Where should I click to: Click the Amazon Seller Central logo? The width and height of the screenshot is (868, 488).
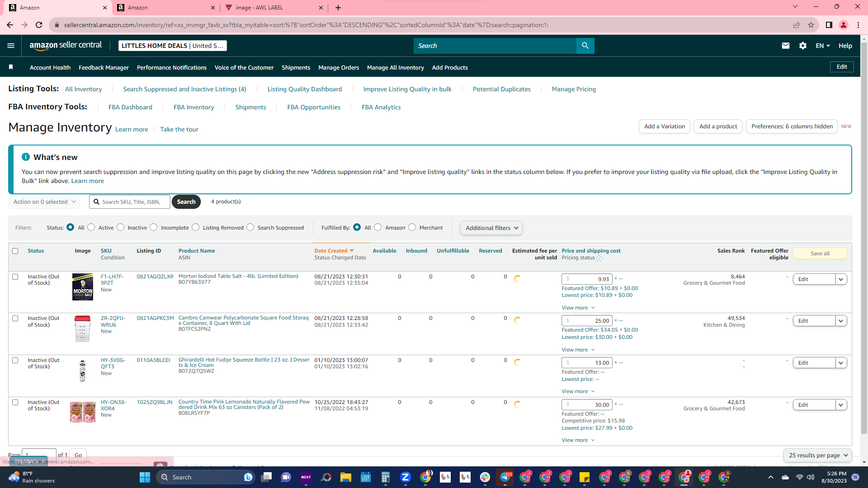click(x=66, y=46)
